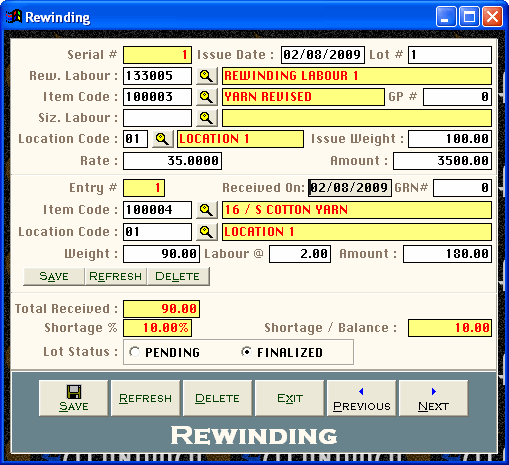Click the Rate input field

click(x=173, y=161)
